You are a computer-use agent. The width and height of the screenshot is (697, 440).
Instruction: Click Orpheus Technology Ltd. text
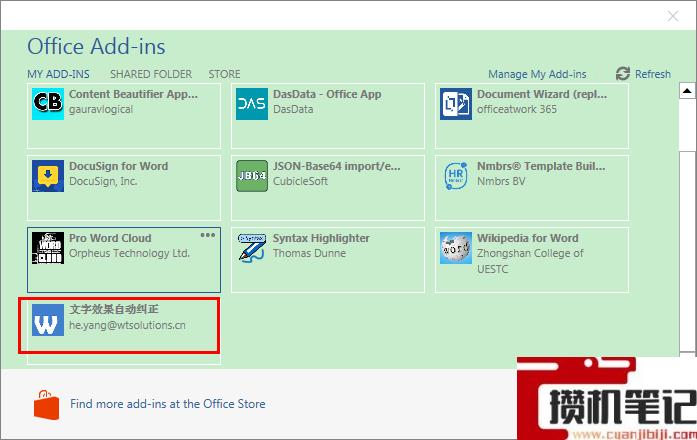coord(129,253)
